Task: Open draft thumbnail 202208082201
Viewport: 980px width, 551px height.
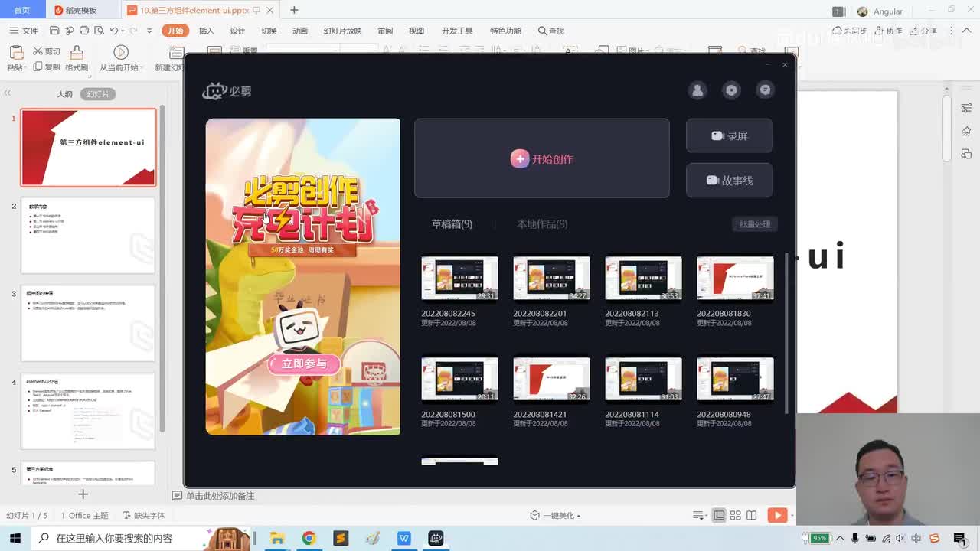Action: (x=551, y=278)
